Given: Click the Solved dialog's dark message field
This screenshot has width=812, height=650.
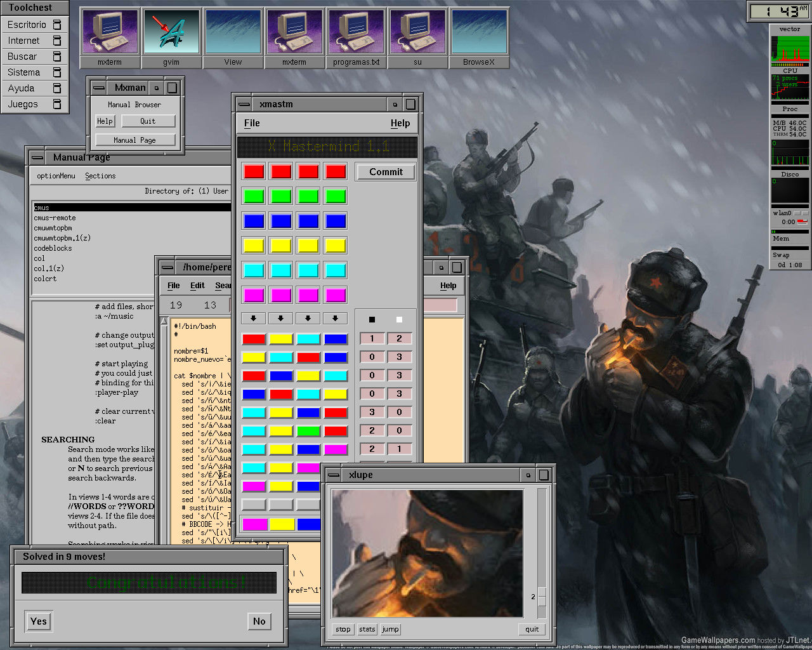Looking at the screenshot, I should [x=149, y=583].
